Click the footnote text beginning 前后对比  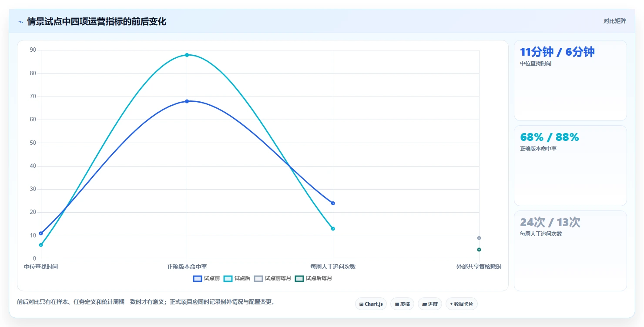coord(146,302)
